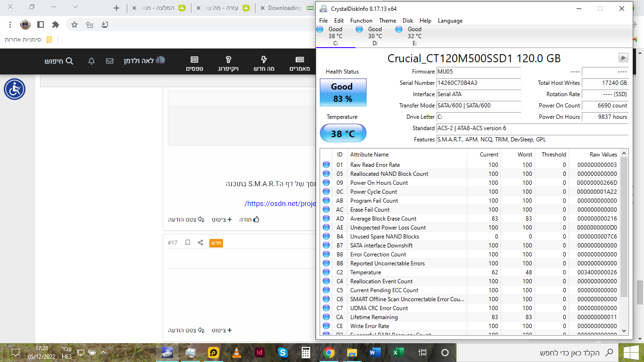Open the forum search חיפוש

click(x=59, y=61)
